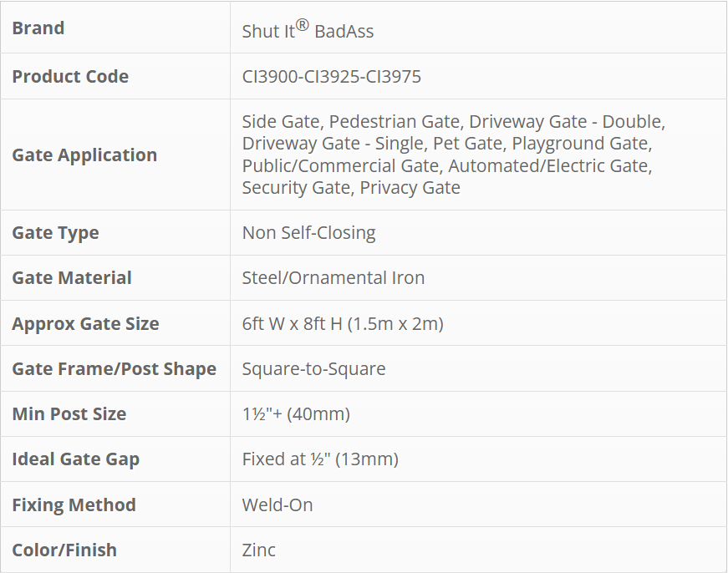Select the Non Self-Closing value
The width and height of the screenshot is (728, 573).
click(308, 233)
